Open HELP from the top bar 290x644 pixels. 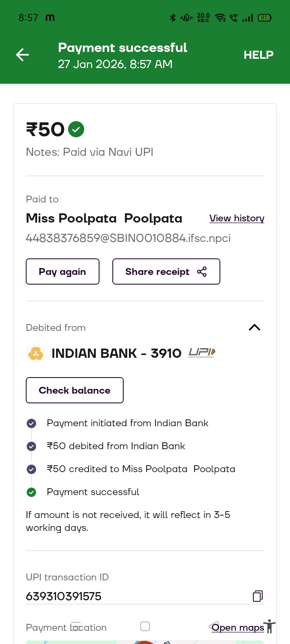click(x=258, y=55)
